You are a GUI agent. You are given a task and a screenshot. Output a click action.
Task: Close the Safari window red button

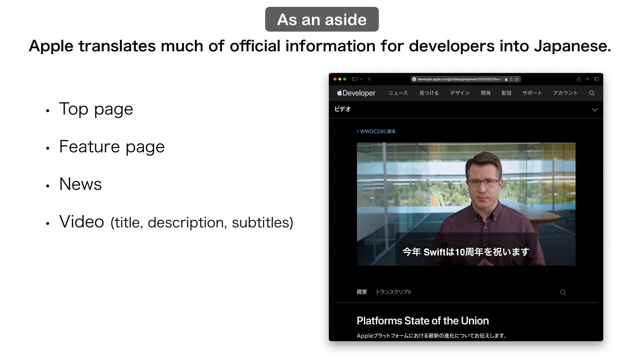335,79
